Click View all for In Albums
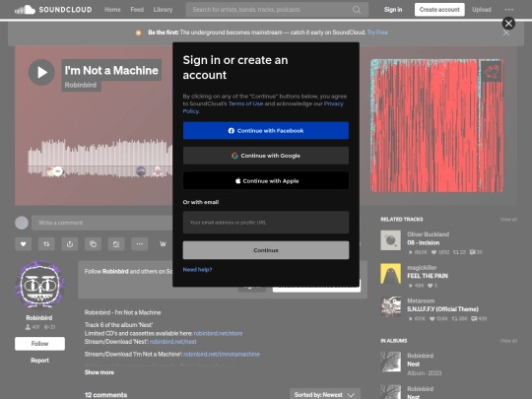 (x=508, y=341)
